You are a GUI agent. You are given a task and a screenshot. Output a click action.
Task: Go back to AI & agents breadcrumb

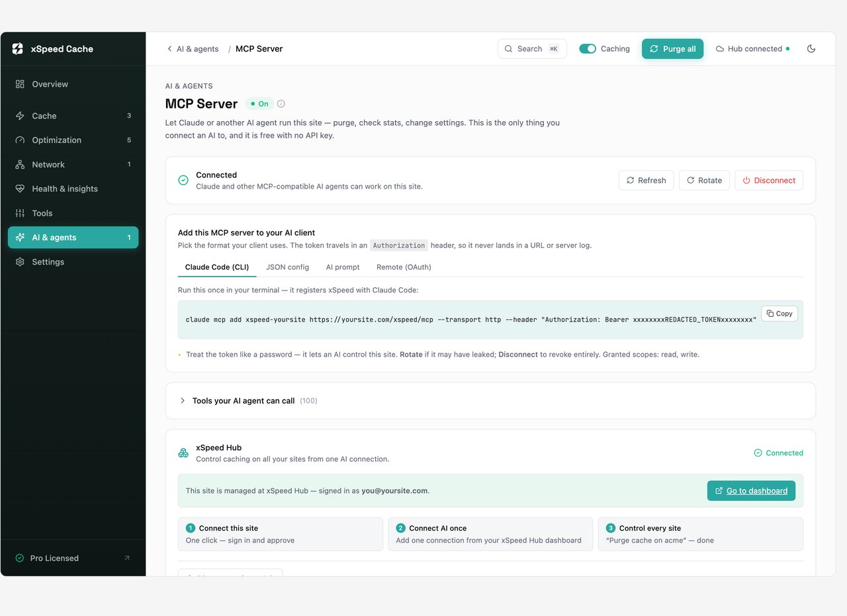tap(193, 49)
